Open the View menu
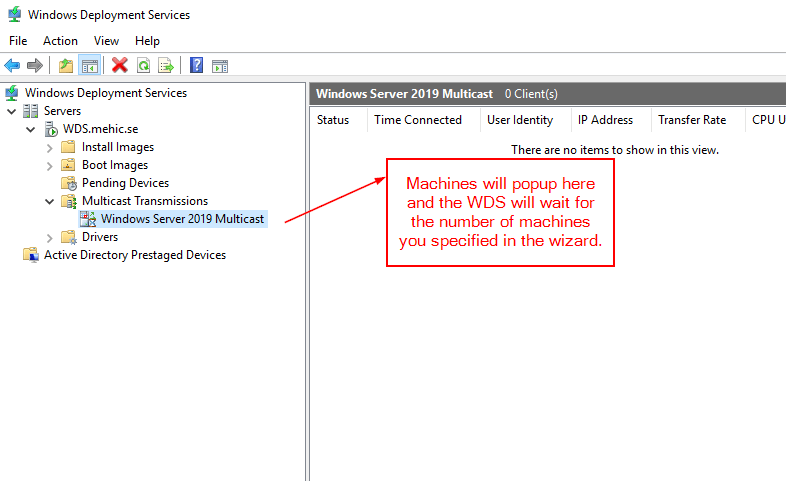The height and width of the screenshot is (481, 786). pos(106,41)
